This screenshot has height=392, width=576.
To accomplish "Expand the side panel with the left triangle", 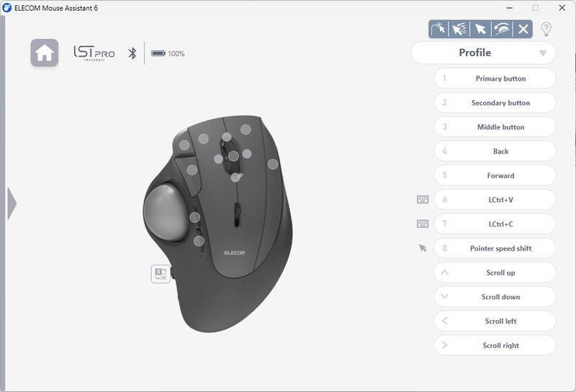I will 12,204.
